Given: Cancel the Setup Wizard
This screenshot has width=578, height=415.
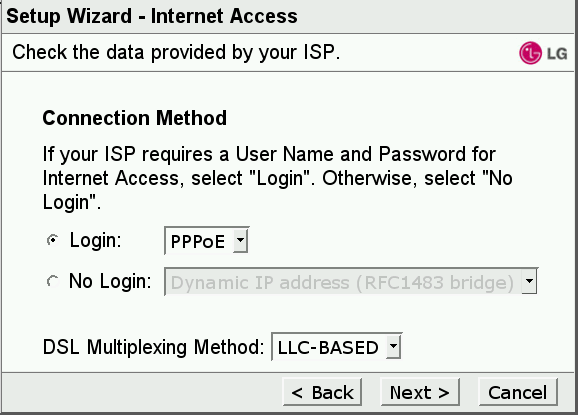Looking at the screenshot, I should (518, 392).
